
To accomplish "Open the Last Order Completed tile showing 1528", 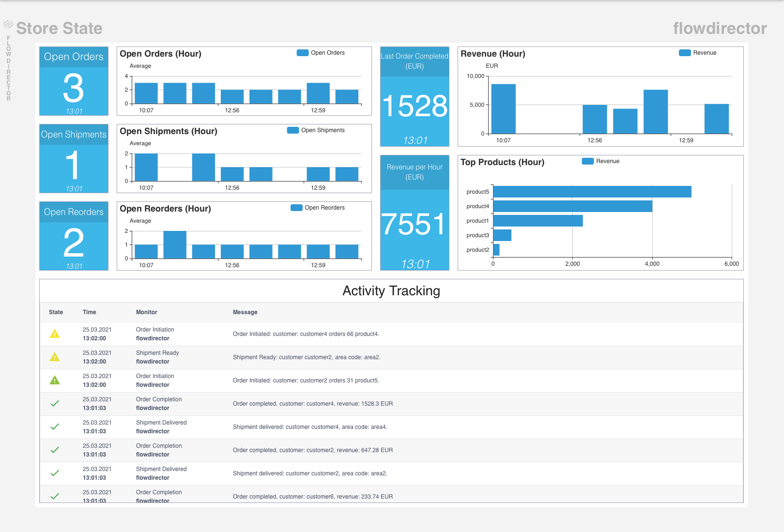I will pyautogui.click(x=415, y=106).
